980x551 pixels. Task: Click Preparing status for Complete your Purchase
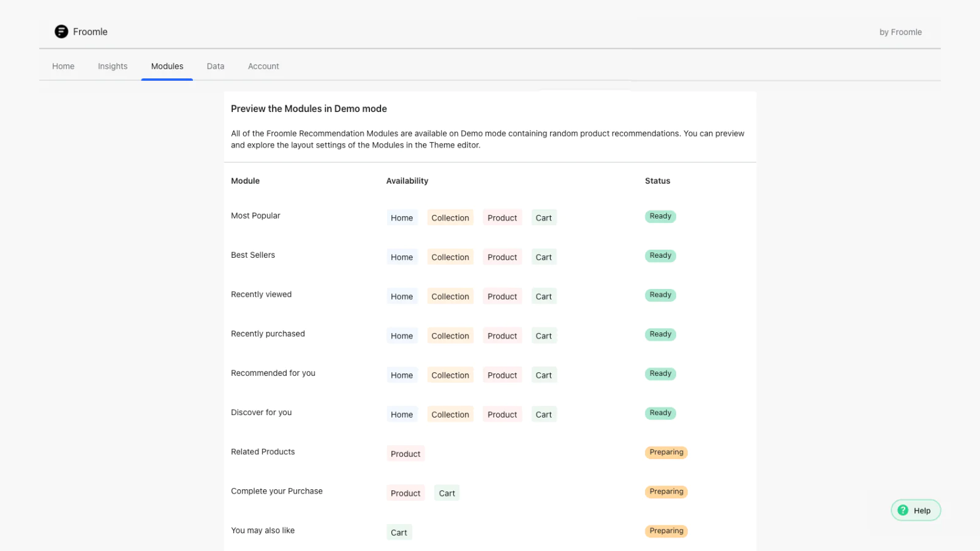pos(666,492)
